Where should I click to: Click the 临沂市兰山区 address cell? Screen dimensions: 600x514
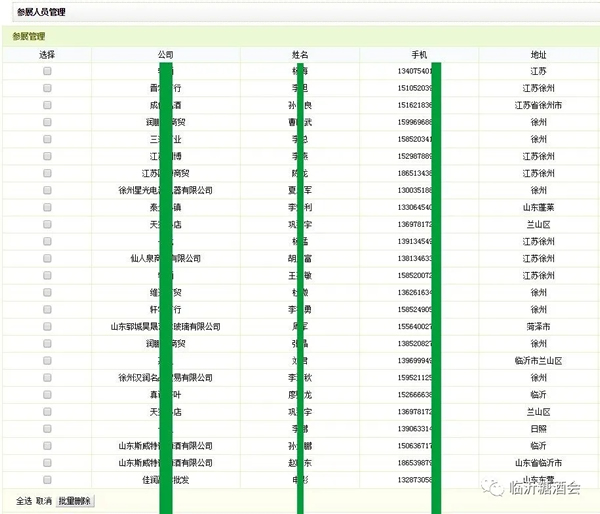[x=538, y=361]
